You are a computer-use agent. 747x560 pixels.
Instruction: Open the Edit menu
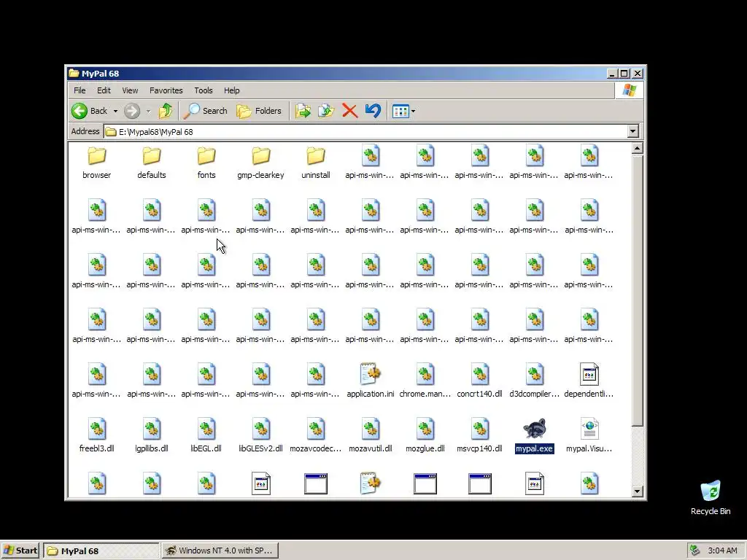tap(104, 90)
